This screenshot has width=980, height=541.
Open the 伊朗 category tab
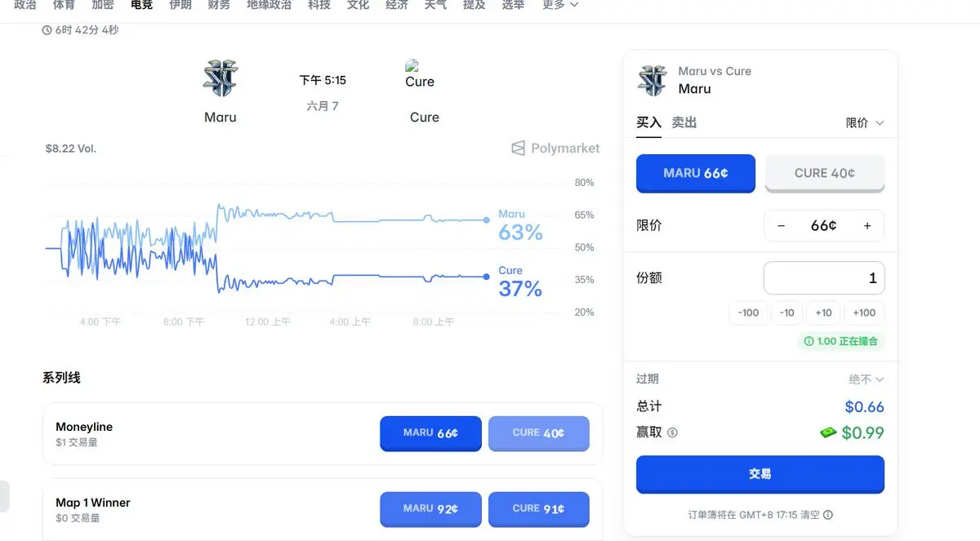click(x=180, y=5)
